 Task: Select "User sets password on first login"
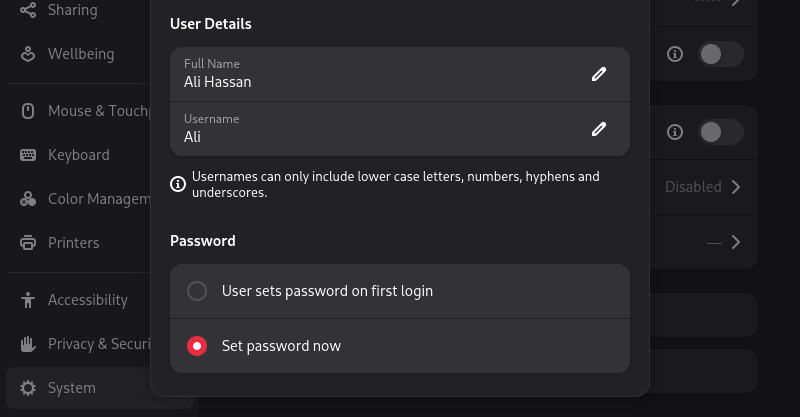tap(198, 291)
